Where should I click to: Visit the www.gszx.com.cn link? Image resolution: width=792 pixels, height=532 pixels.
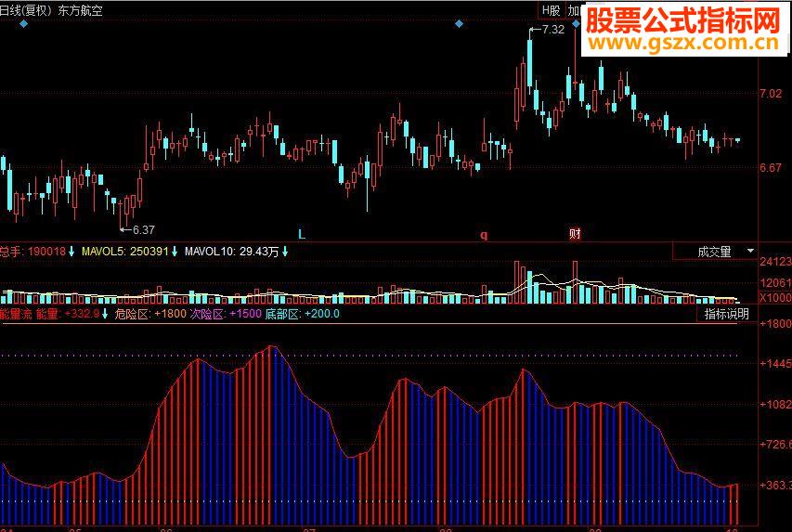coord(684,43)
